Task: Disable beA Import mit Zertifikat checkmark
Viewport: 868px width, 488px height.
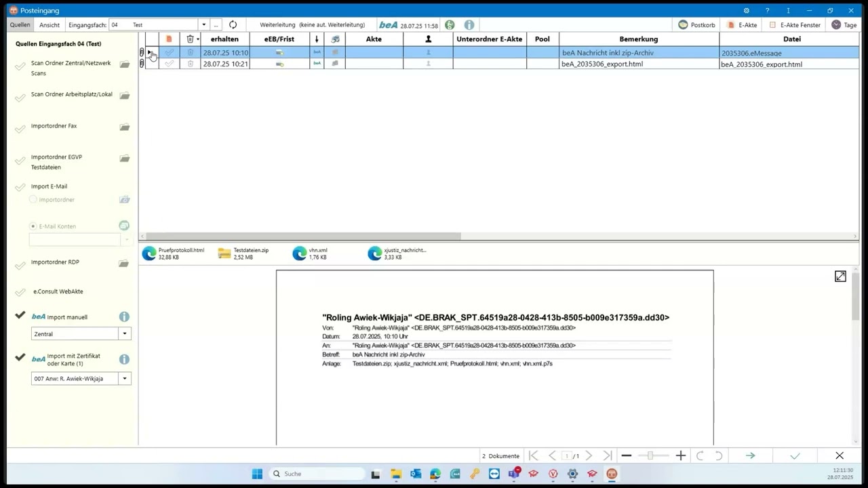Action: coord(20,357)
